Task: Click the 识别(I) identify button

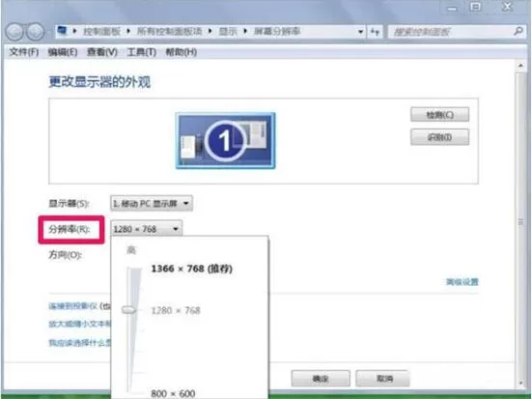Action: pyautogui.click(x=440, y=137)
